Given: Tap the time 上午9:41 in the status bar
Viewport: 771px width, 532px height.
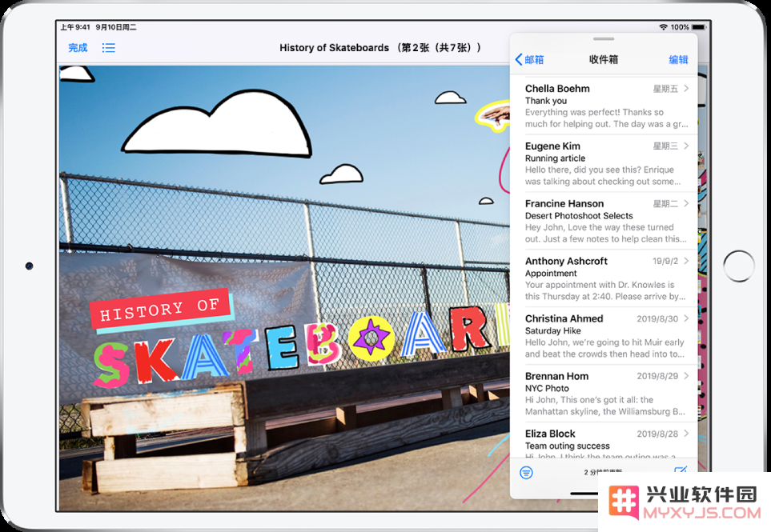Looking at the screenshot, I should (x=75, y=27).
